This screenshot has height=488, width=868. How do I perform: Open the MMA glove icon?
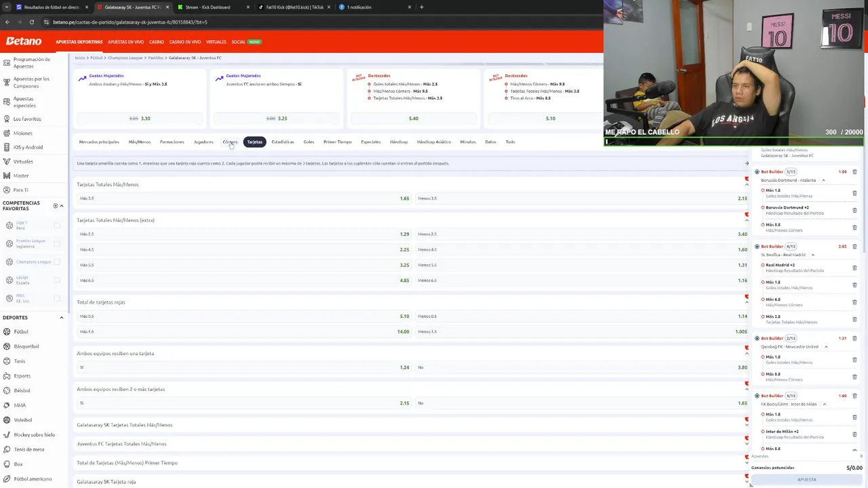[7, 405]
